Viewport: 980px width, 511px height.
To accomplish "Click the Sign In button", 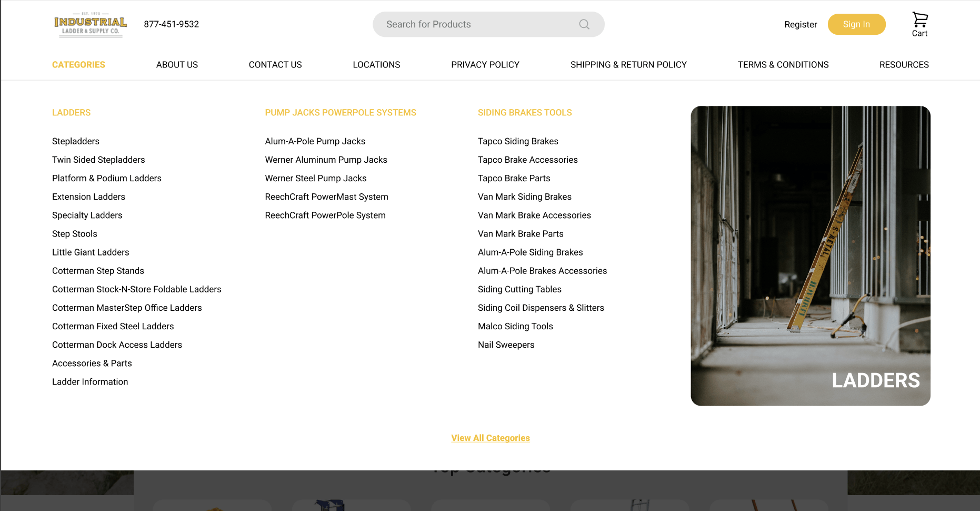I will click(856, 24).
